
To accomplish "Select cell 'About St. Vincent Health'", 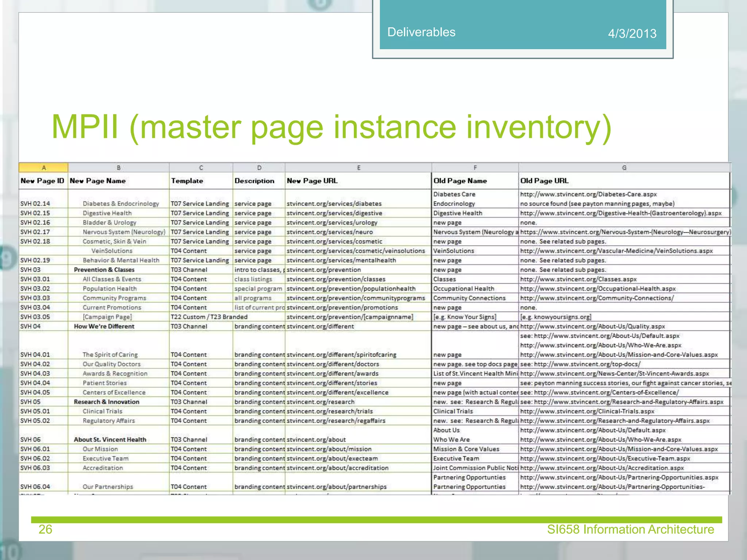I will coord(119,435).
